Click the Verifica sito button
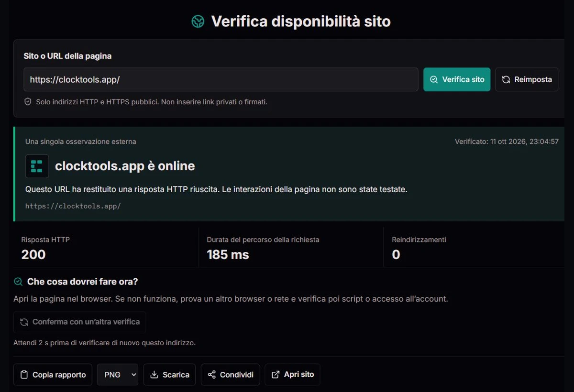 coord(457,79)
